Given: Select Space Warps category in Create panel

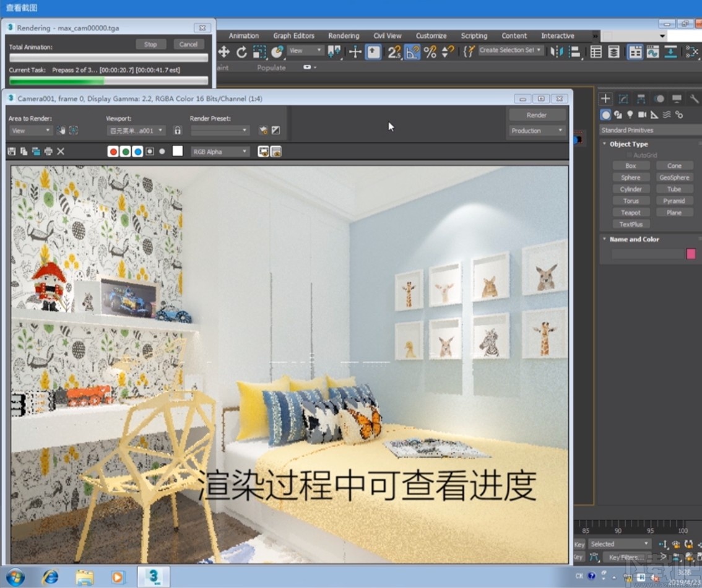Looking at the screenshot, I should click(667, 115).
